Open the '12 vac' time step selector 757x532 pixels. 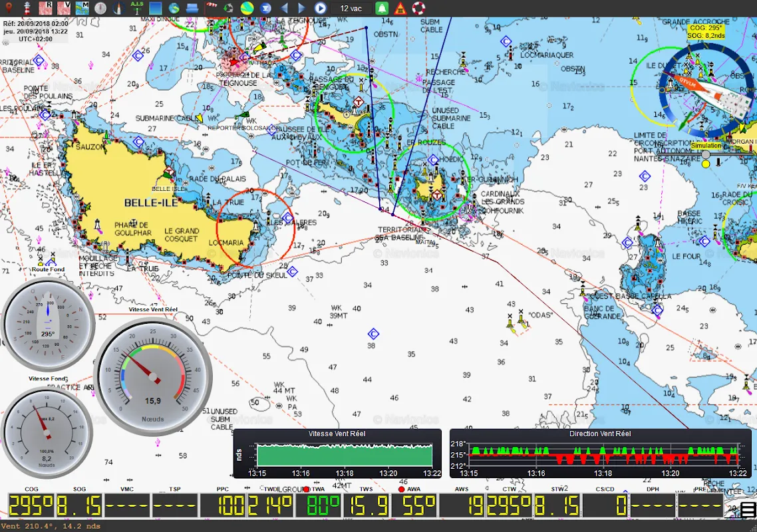tap(351, 8)
